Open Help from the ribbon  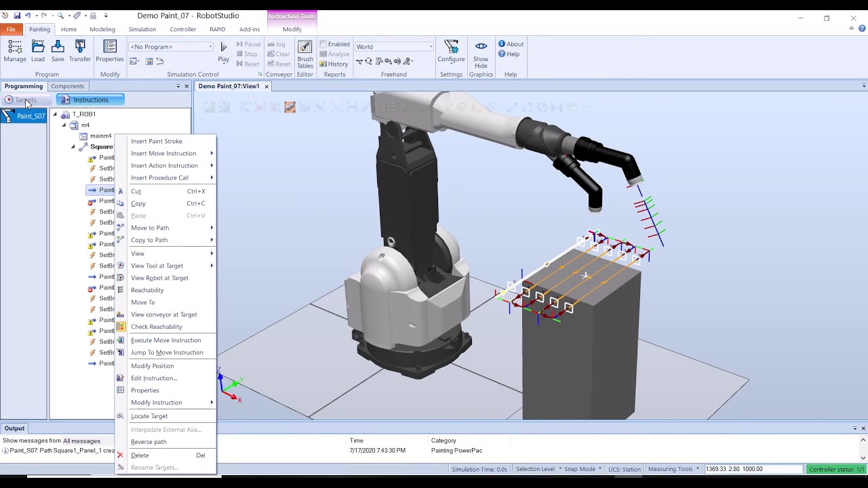coord(509,54)
